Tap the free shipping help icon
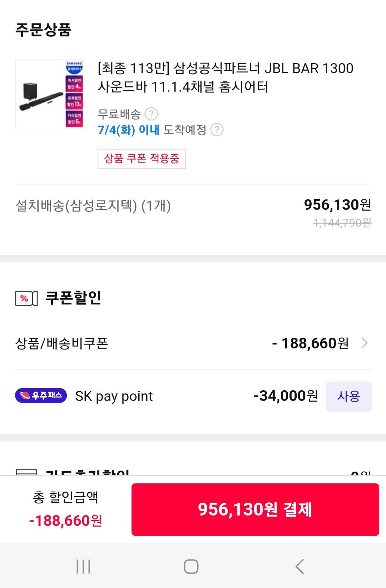386x588 pixels. click(151, 114)
